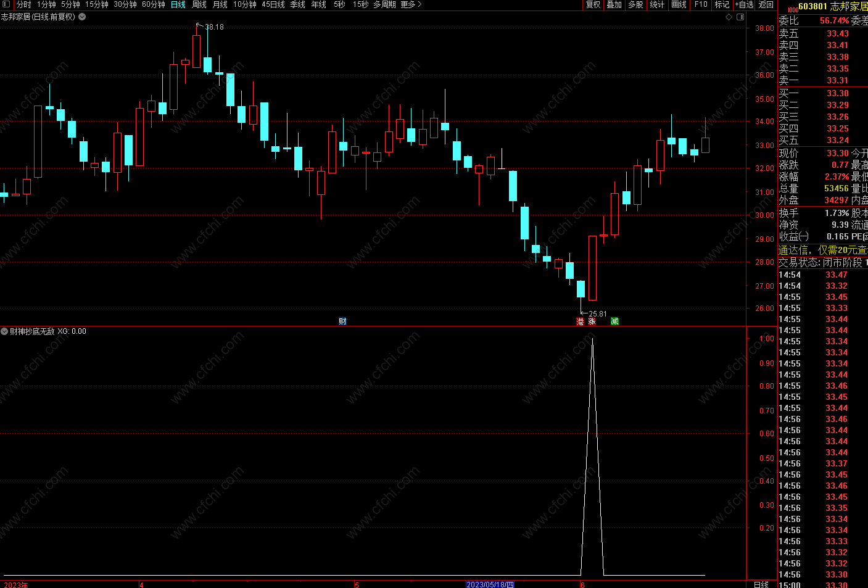868x588 pixels.
Task: Click the 港 marker icon under the chart
Action: tap(580, 321)
